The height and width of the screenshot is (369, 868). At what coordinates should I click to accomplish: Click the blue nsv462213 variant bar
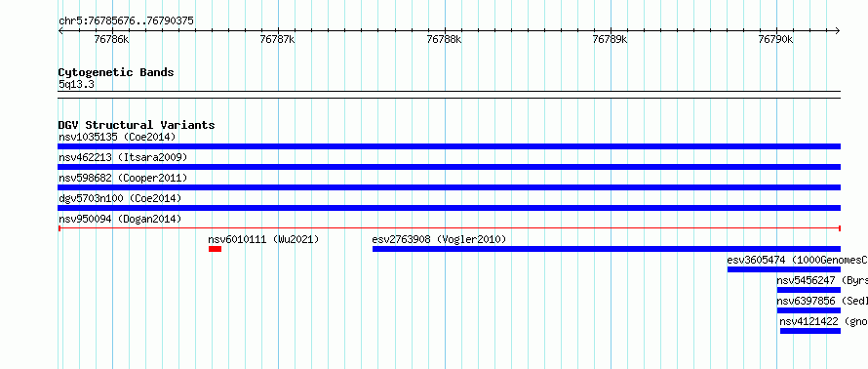pos(449,167)
